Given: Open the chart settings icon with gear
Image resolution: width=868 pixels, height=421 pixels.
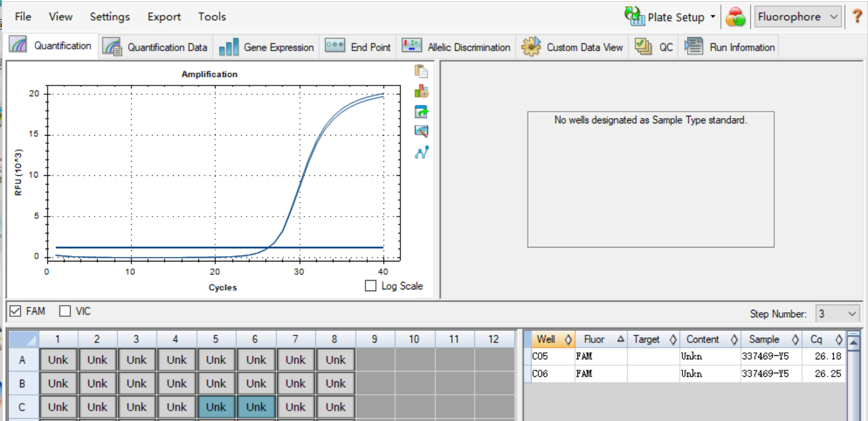Looking at the screenshot, I should tap(421, 91).
